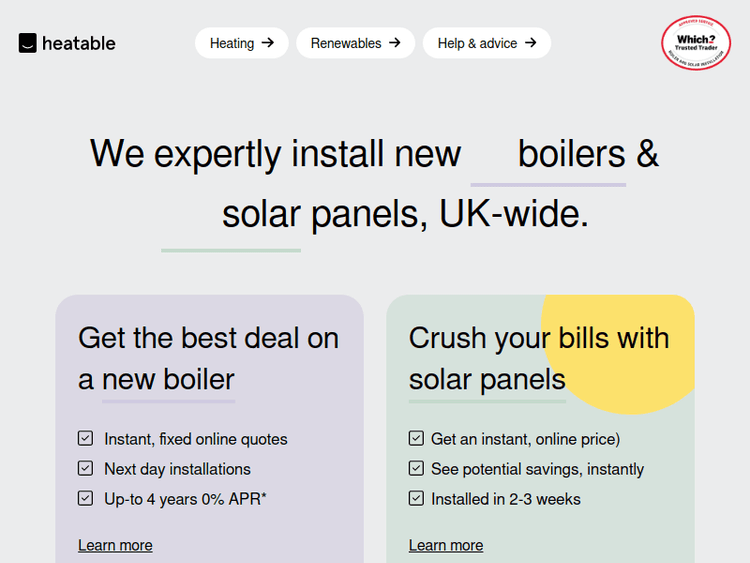750x563 pixels.
Task: Click the arrow icon beside Help & advice
Action: [530, 43]
